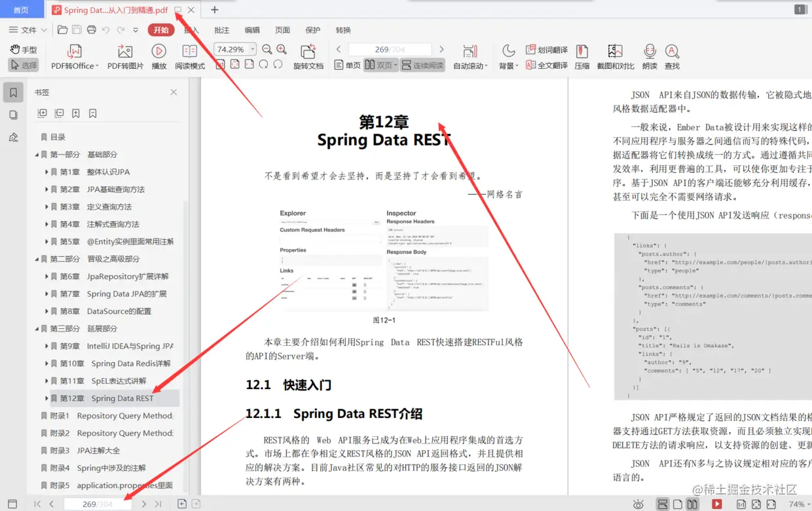
Task: Click the save icon in quick toolbar
Action: (77, 29)
